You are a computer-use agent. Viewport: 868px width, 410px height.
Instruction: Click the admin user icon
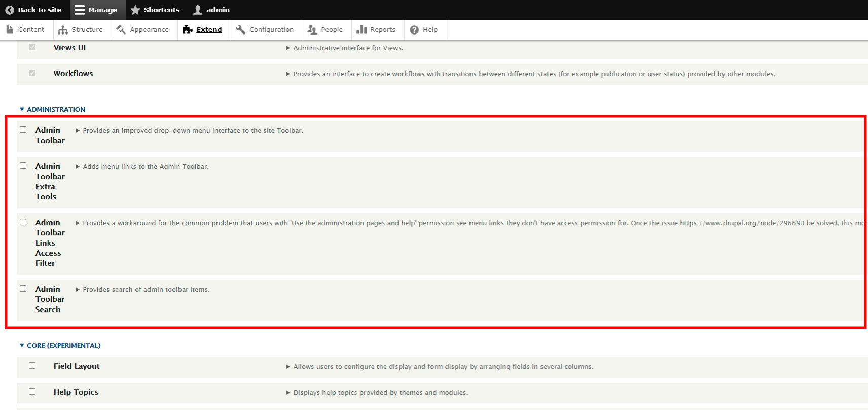198,10
